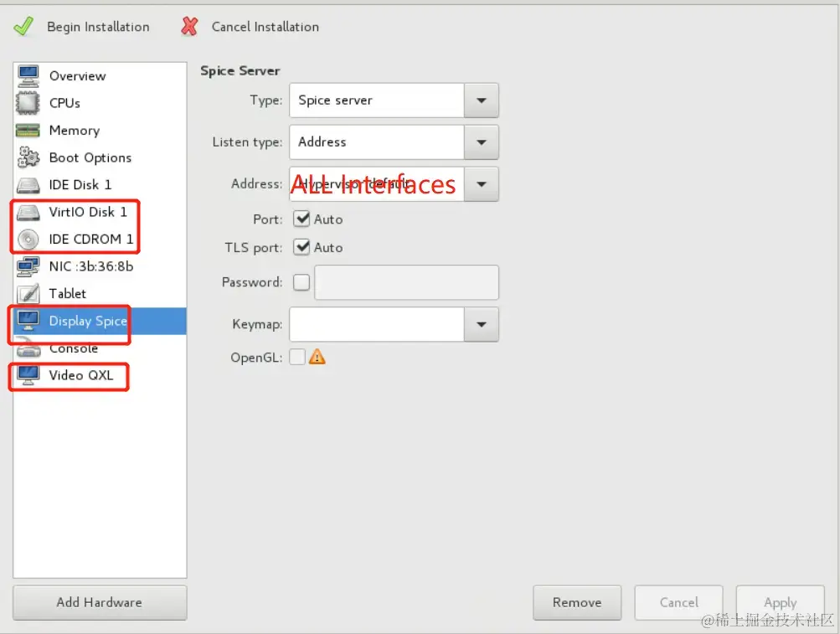Select the Video QXL row text
This screenshot has height=634, width=840.
click(x=81, y=375)
